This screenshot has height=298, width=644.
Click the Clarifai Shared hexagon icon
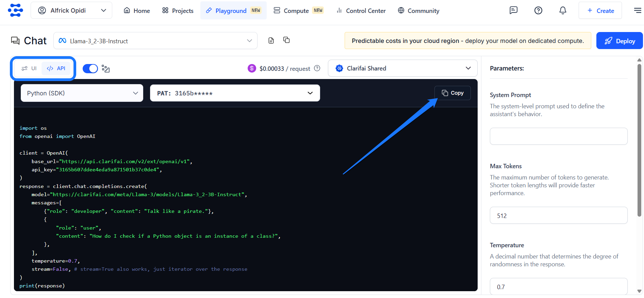(x=339, y=68)
